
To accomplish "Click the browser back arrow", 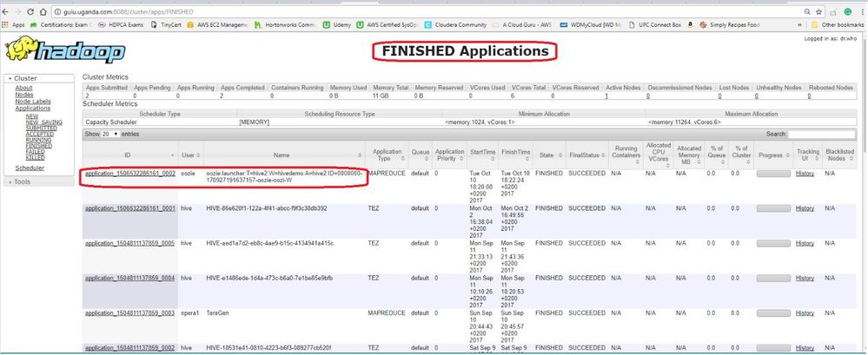I will point(5,11).
